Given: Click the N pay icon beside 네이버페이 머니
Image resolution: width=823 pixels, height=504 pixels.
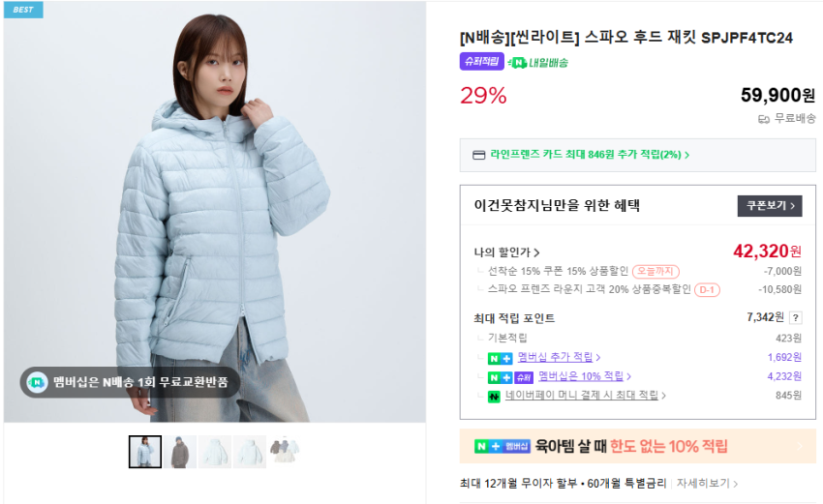Looking at the screenshot, I should pyautogui.click(x=494, y=397).
